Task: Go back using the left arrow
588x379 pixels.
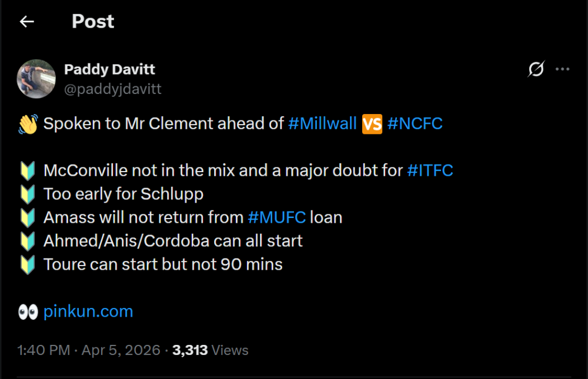Action: [x=26, y=22]
